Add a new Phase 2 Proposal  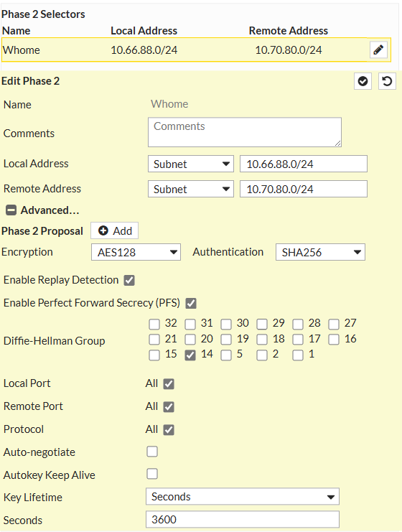[x=115, y=230]
